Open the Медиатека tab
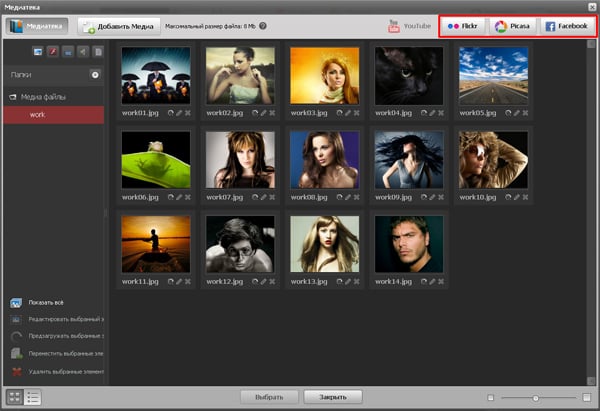 tap(38, 26)
